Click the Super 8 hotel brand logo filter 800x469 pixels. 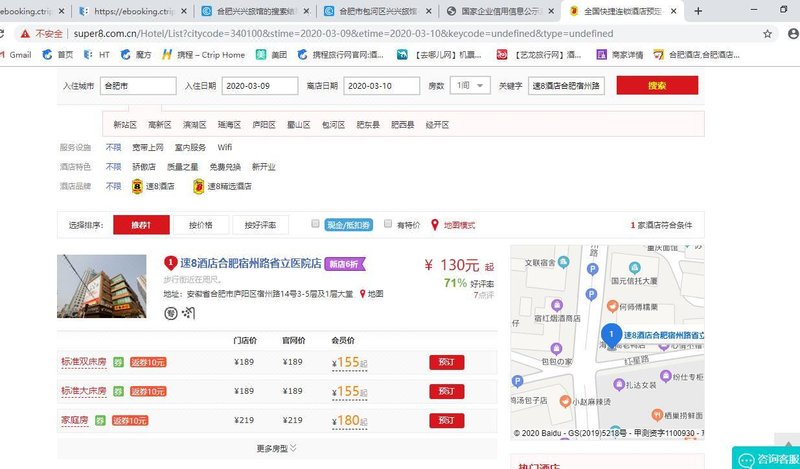(x=138, y=186)
